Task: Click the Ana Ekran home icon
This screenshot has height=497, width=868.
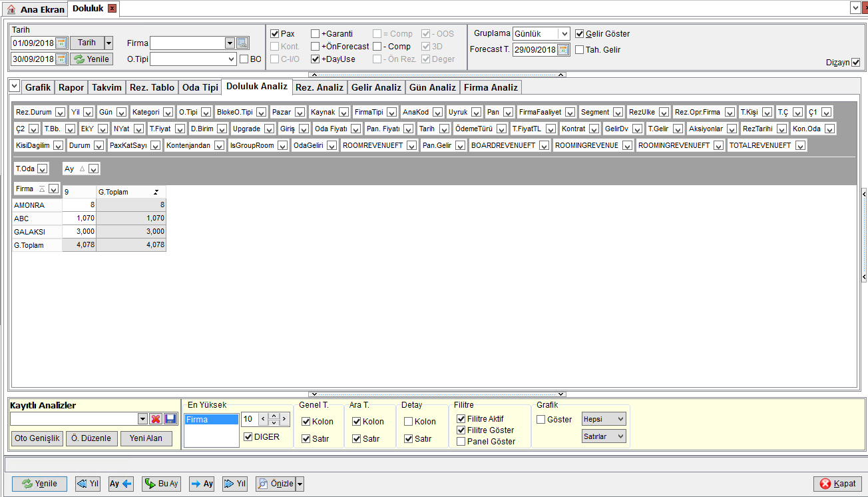Action: tap(11, 9)
